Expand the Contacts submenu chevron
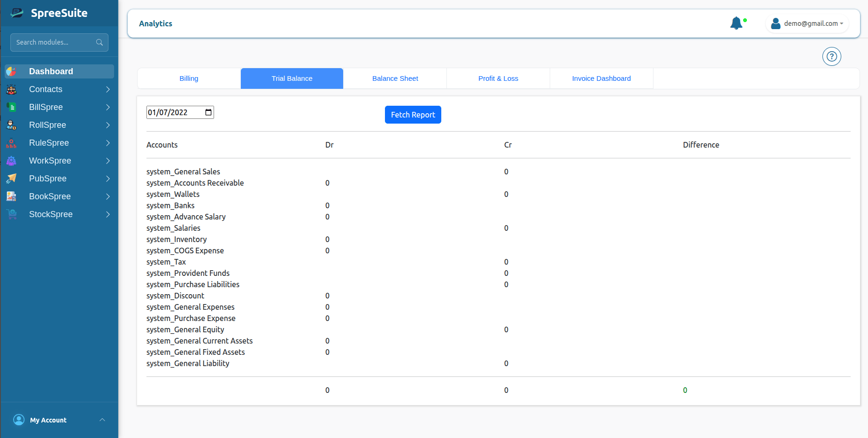 (108, 89)
